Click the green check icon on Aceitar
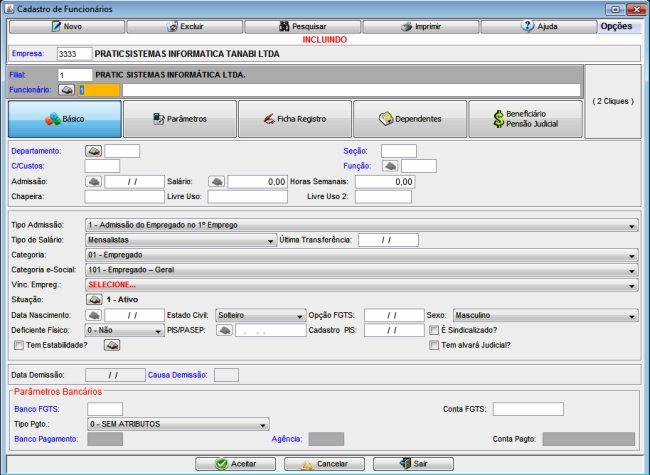 click(221, 464)
